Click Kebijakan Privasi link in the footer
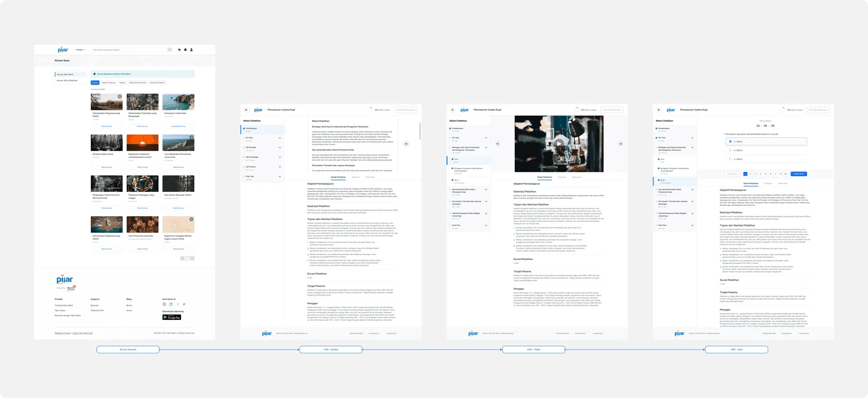 click(x=62, y=333)
